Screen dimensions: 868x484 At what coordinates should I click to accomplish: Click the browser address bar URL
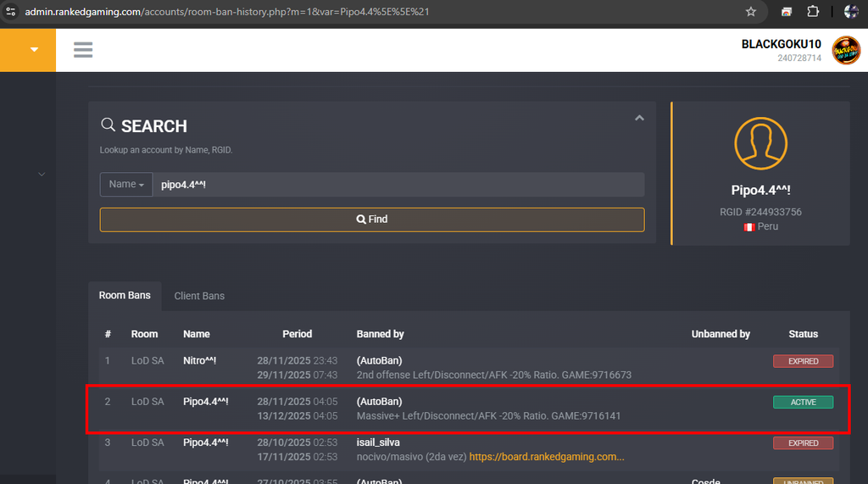point(227,12)
